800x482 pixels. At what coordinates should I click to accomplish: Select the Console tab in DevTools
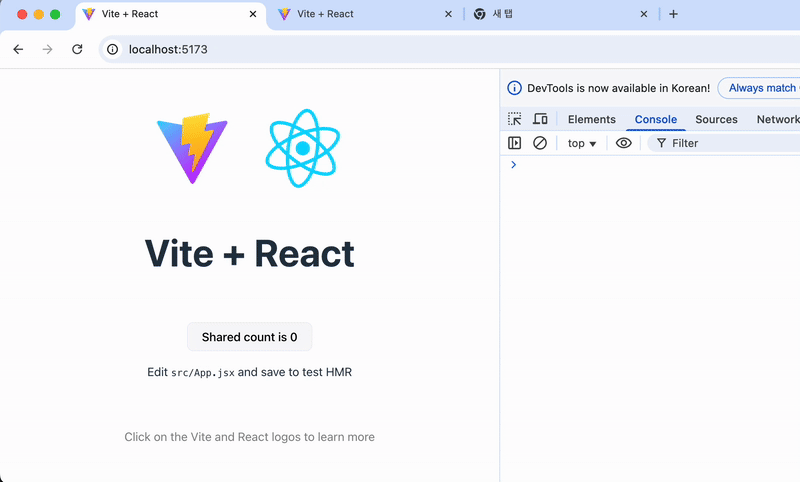pos(656,119)
